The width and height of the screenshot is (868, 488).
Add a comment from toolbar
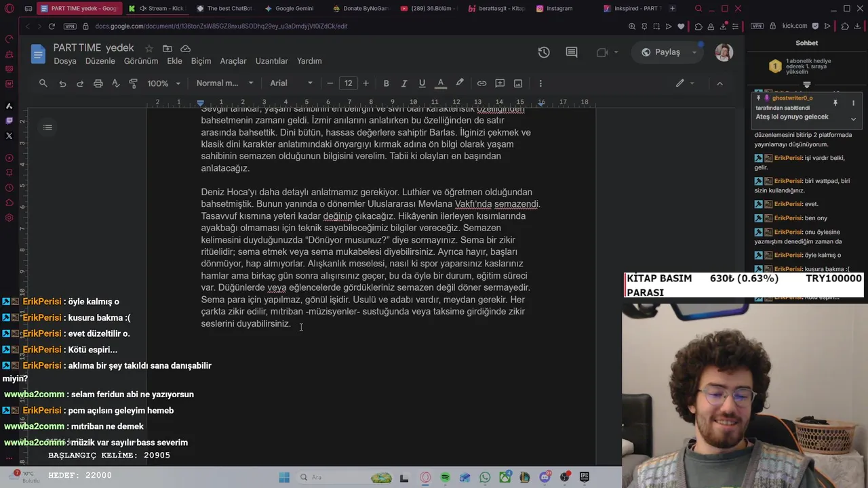[x=500, y=83]
